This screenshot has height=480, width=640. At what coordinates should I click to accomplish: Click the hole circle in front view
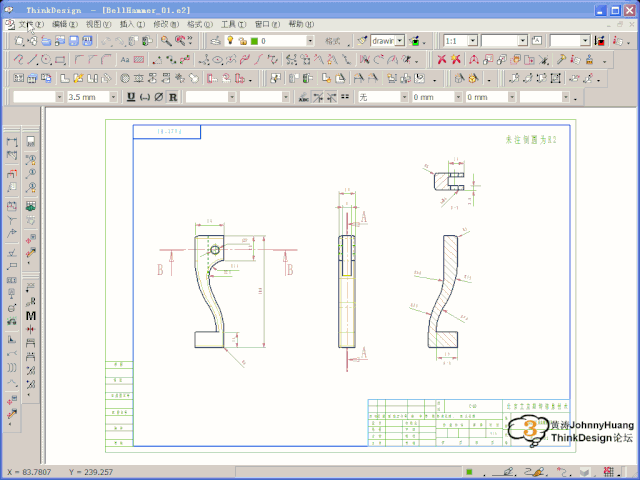(x=215, y=249)
